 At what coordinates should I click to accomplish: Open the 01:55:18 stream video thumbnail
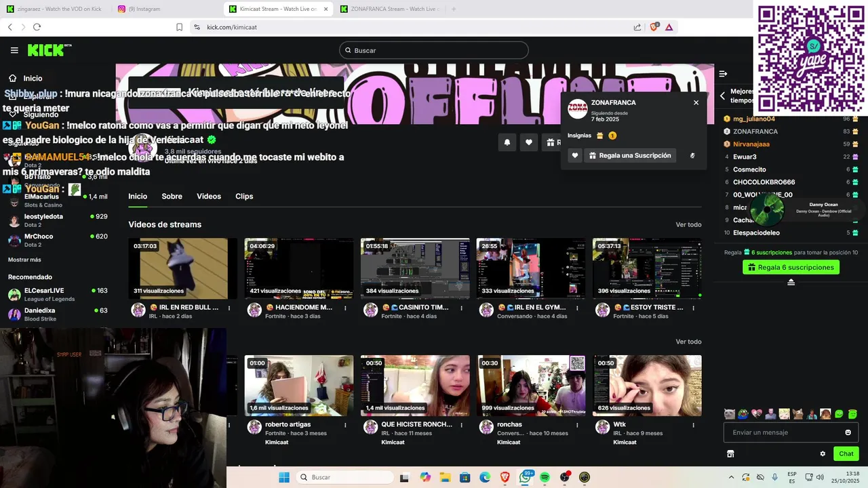(x=415, y=268)
